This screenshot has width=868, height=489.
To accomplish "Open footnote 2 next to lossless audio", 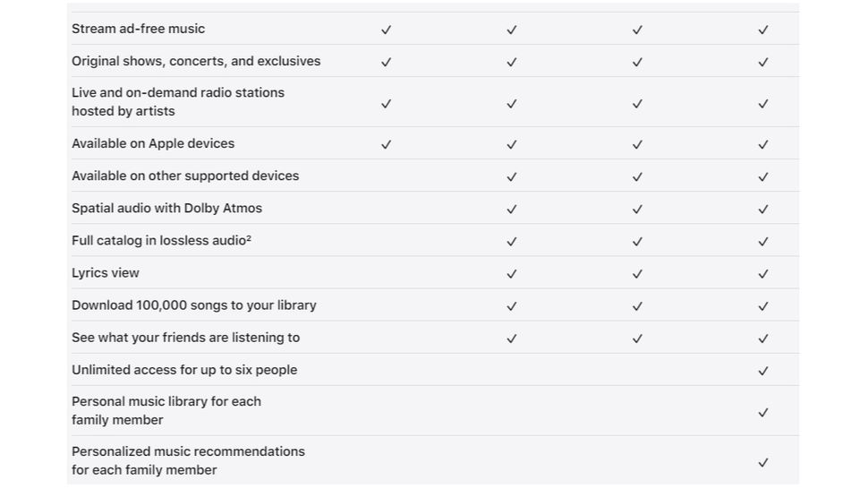I will pos(249,237).
